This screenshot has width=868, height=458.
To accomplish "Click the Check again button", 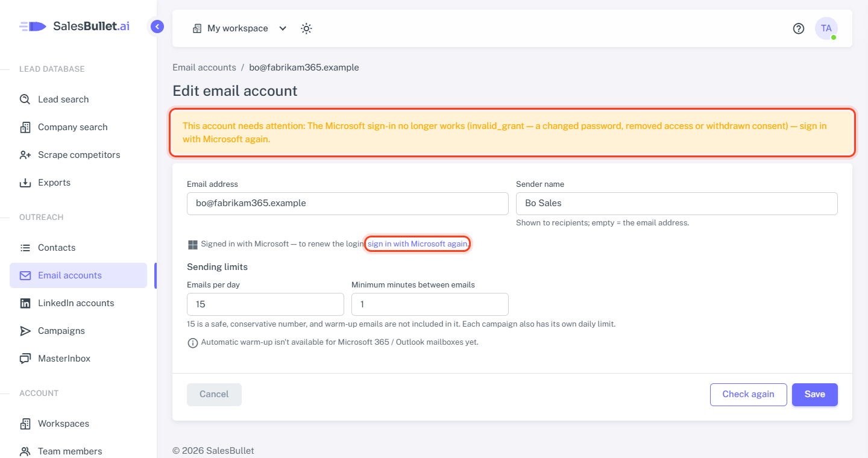I will (x=749, y=395).
